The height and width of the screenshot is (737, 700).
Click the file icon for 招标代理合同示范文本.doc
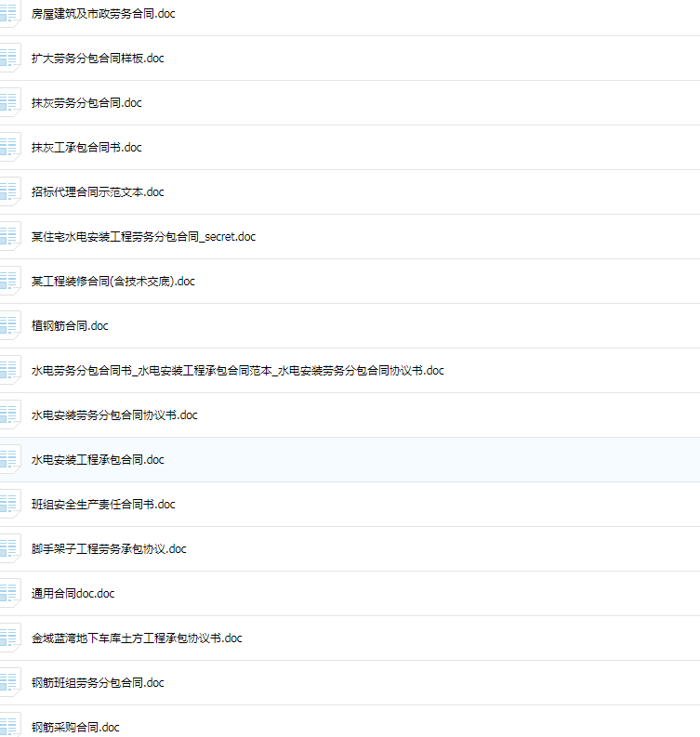(x=9, y=191)
